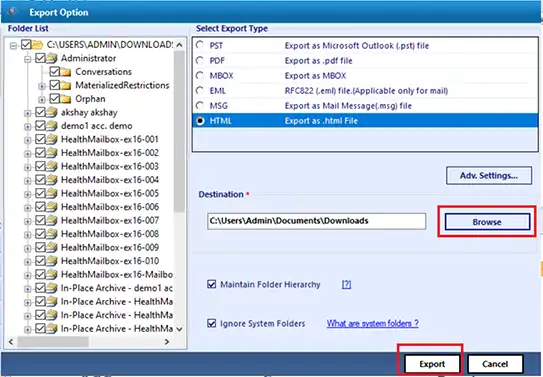This screenshot has width=543, height=377.
Task: Uncheck the Conversations folder checkbox
Action: 54,72
